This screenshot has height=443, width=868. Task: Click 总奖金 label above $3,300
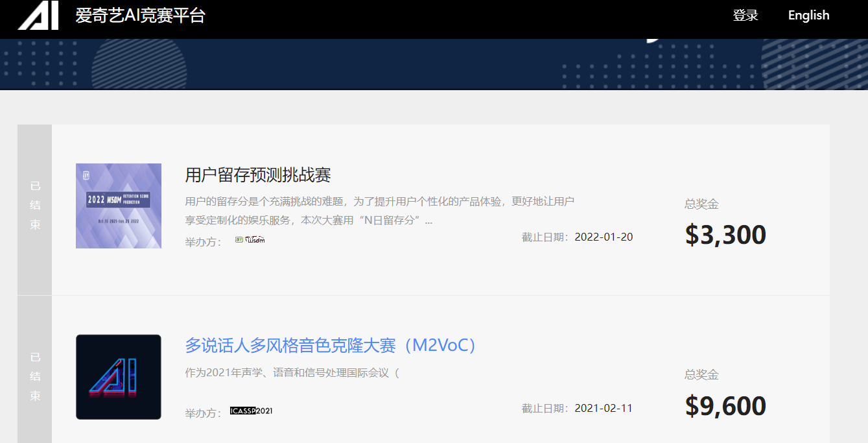click(x=701, y=204)
